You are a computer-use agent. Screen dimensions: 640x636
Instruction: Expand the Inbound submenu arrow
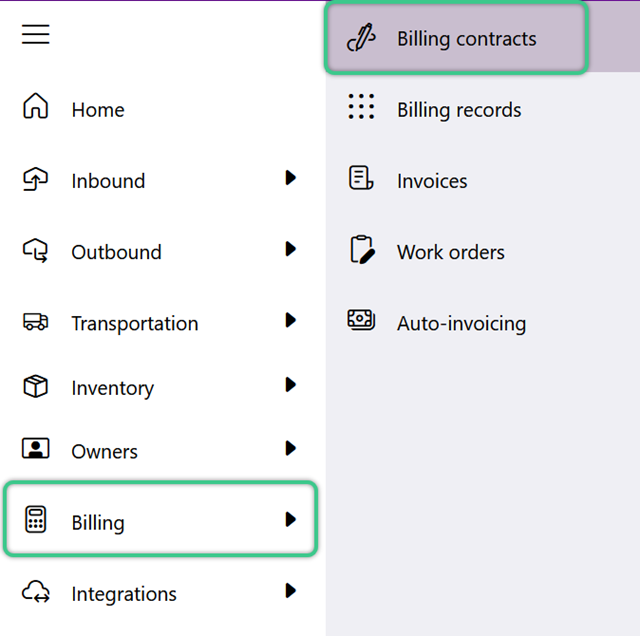[290, 178]
